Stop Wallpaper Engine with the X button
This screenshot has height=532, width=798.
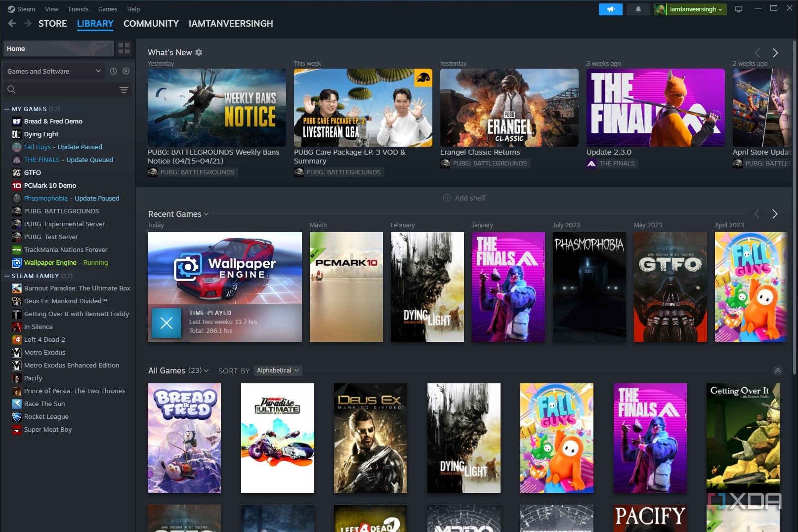(167, 323)
